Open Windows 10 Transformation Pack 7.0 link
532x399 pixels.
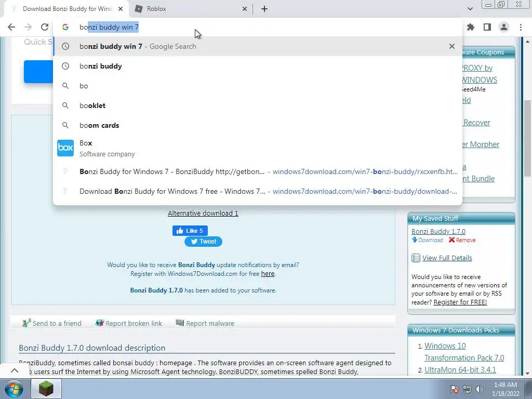pos(464,352)
